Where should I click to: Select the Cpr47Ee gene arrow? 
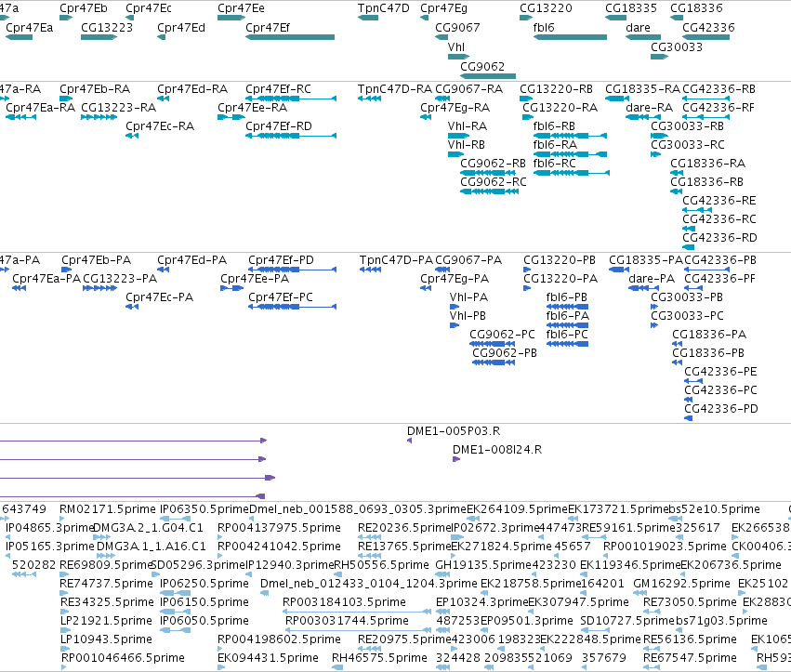pyautogui.click(x=231, y=18)
